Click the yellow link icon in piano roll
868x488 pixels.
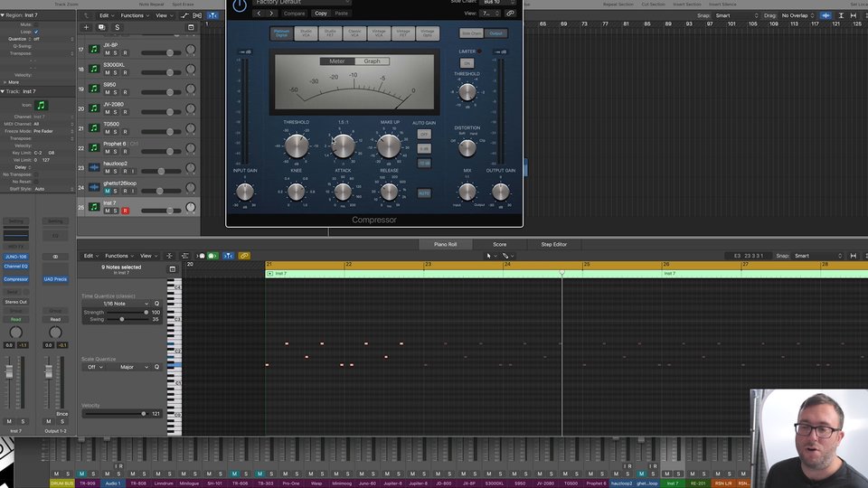(244, 256)
